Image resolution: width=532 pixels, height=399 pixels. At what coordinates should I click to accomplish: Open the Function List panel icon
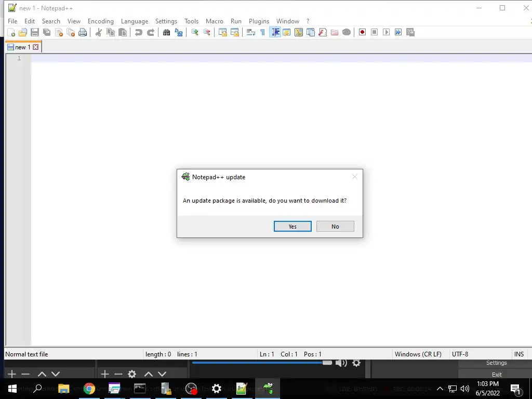coord(322,32)
